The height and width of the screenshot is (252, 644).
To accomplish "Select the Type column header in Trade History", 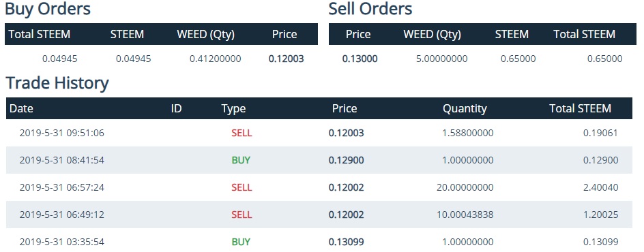I will tap(233, 108).
